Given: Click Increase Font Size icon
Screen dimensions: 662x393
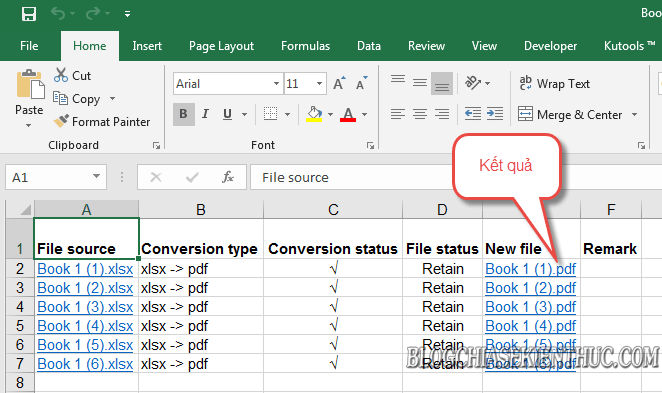Looking at the screenshot, I should pyautogui.click(x=339, y=84).
